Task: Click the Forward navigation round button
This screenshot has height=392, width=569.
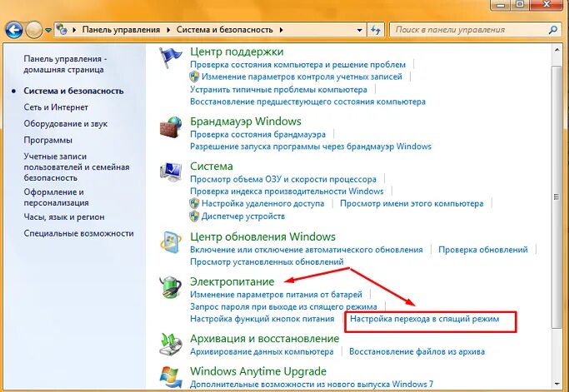Action: pos(34,30)
